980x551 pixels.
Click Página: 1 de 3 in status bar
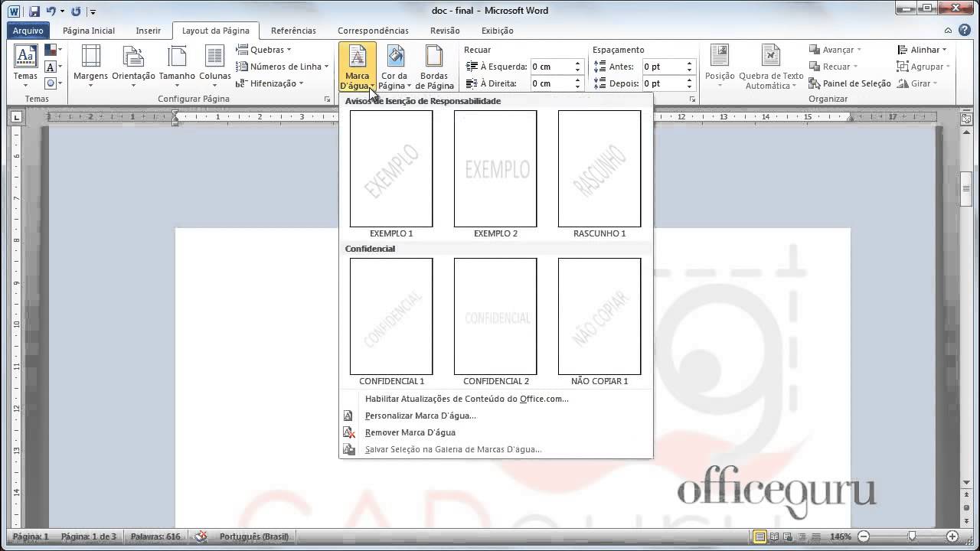tap(89, 536)
